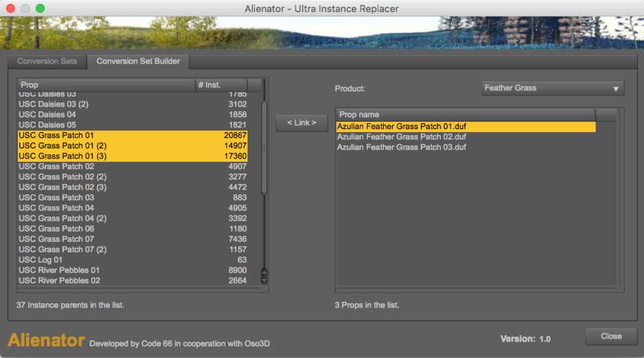Select USC Grass Patch 02 (3) row
This screenshot has height=358, width=644.
click(132, 188)
